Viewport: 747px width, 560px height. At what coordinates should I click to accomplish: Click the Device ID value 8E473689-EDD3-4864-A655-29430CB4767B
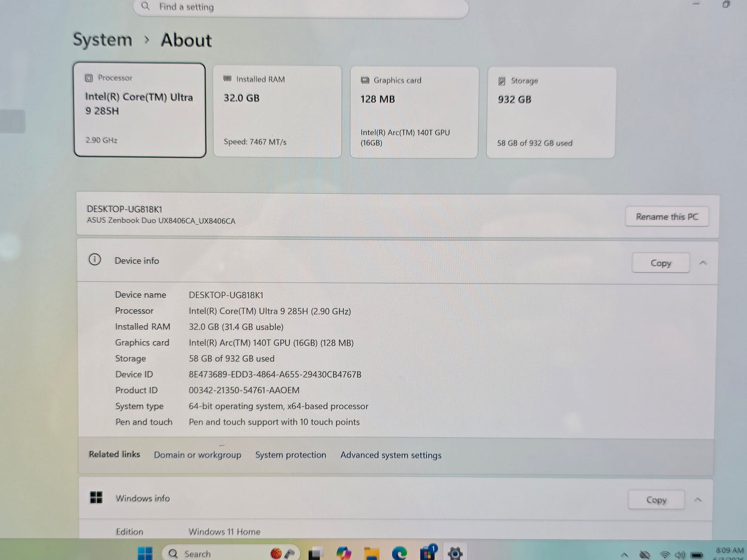(x=275, y=374)
